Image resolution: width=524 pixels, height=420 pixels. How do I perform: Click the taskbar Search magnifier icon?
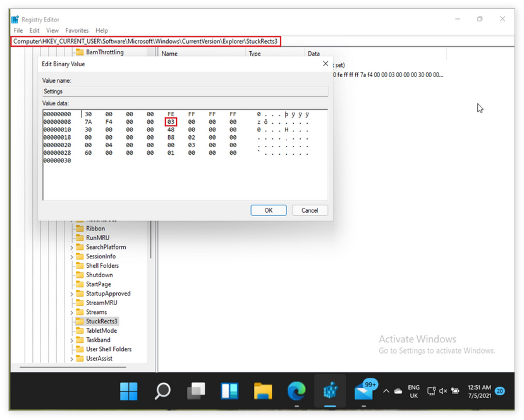click(x=162, y=392)
